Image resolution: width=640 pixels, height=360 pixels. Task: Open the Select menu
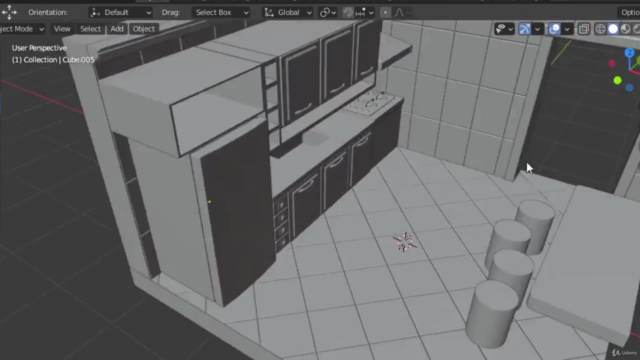coord(90,29)
